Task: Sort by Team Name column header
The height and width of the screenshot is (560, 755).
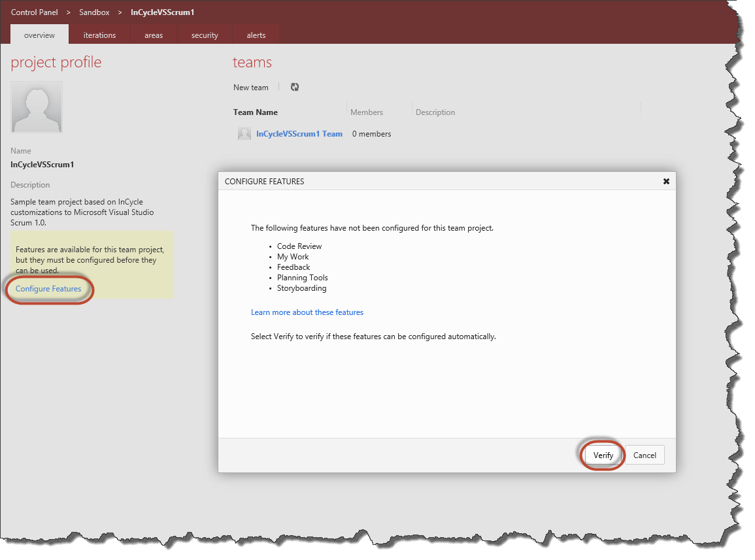Action: (256, 112)
